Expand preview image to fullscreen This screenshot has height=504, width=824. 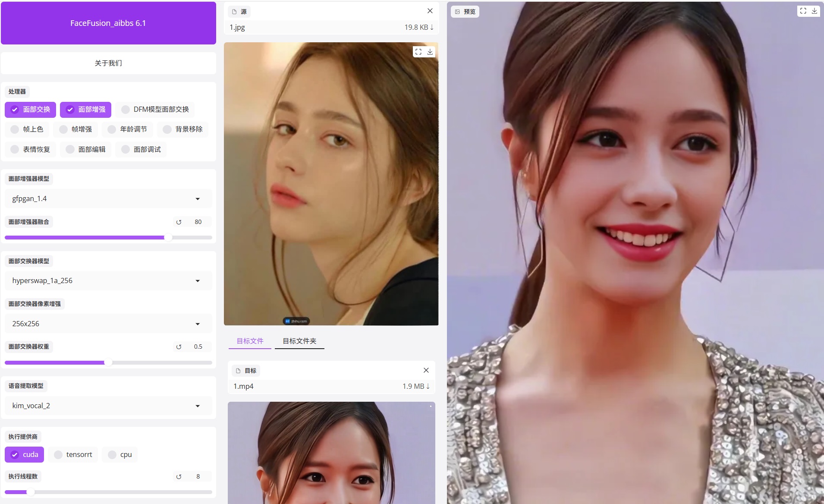[x=803, y=11]
